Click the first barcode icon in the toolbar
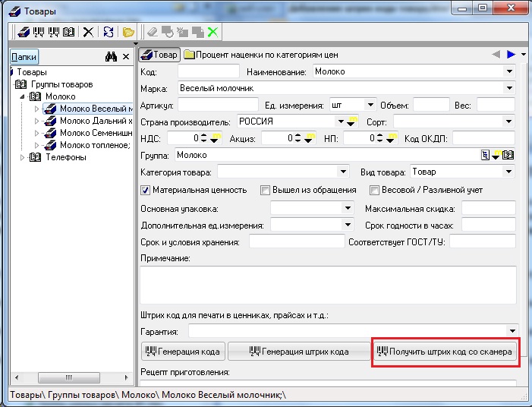Image resolution: width=532 pixels, height=407 pixels. tap(39, 32)
